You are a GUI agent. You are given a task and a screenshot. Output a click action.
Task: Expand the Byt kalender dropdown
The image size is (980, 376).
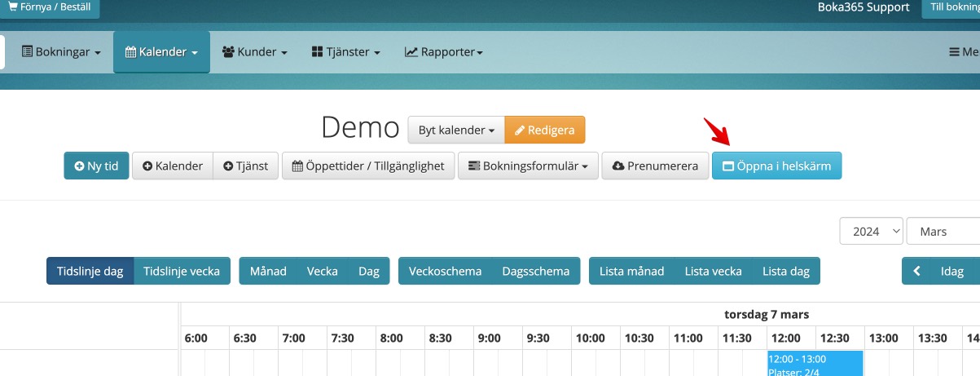tap(456, 130)
